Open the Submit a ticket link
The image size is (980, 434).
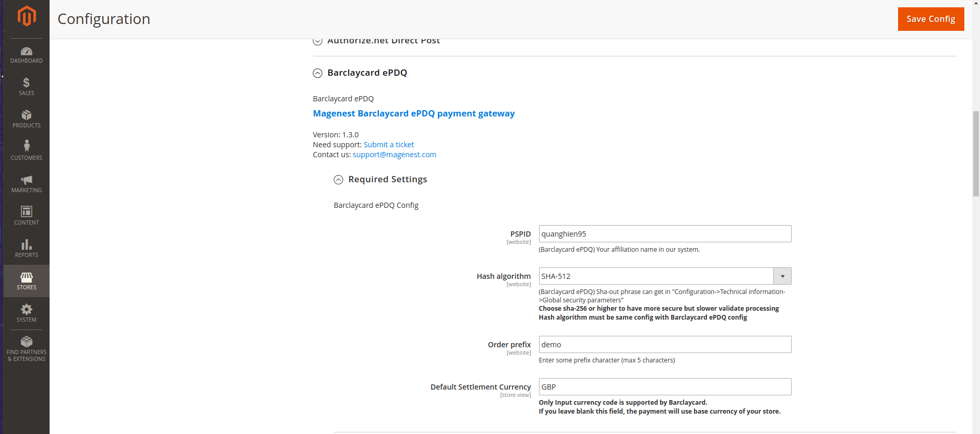point(389,145)
